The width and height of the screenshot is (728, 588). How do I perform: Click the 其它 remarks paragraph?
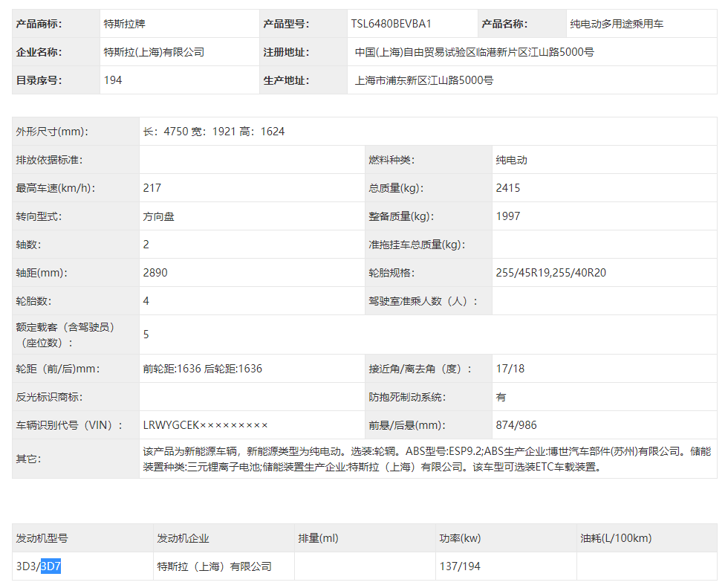[427, 459]
